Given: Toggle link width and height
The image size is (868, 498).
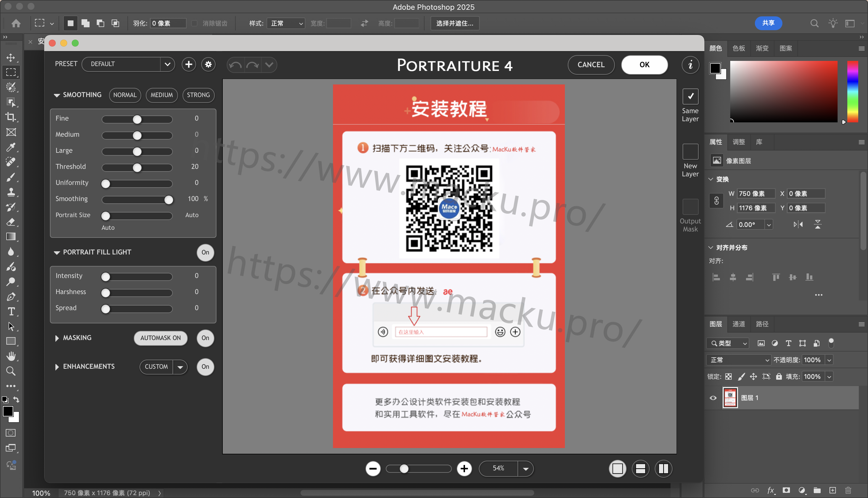Looking at the screenshot, I should click(717, 200).
